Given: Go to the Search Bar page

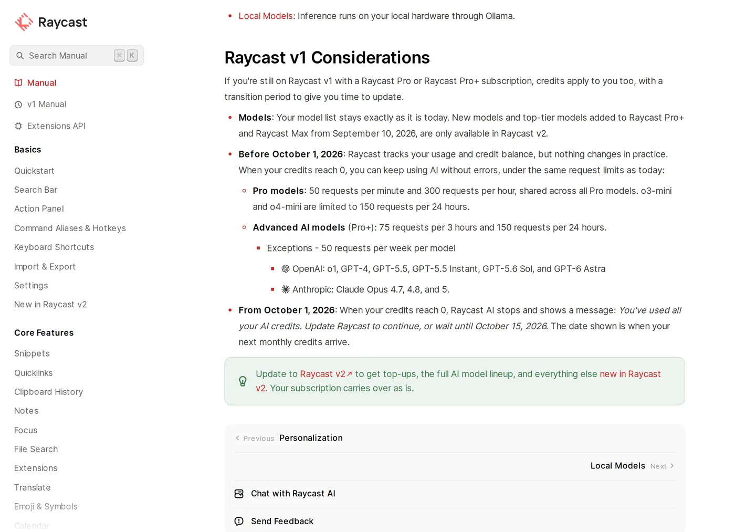Looking at the screenshot, I should click(x=36, y=190).
